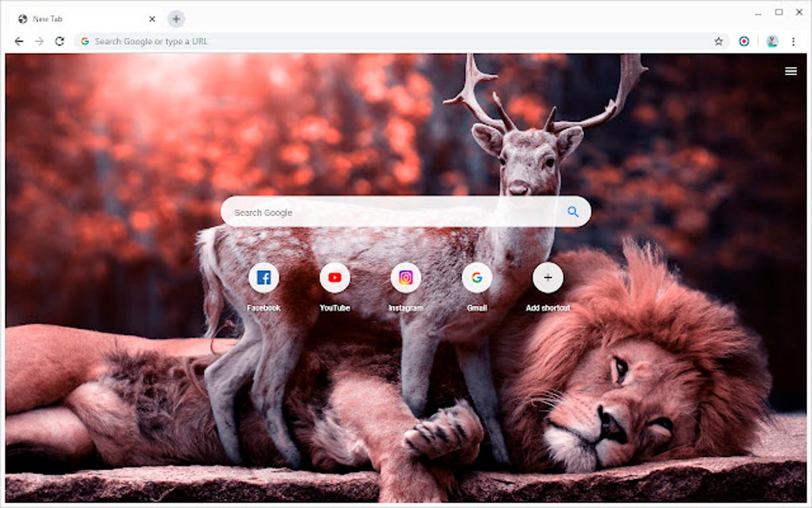This screenshot has height=508, width=812.
Task: Open the Facebook shortcut
Action: 264,277
